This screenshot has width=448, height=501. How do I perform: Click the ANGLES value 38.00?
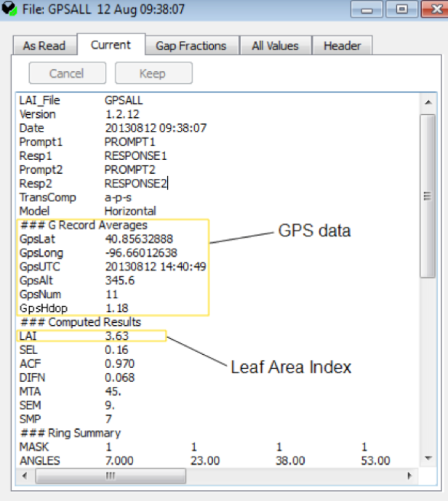[x=290, y=461]
